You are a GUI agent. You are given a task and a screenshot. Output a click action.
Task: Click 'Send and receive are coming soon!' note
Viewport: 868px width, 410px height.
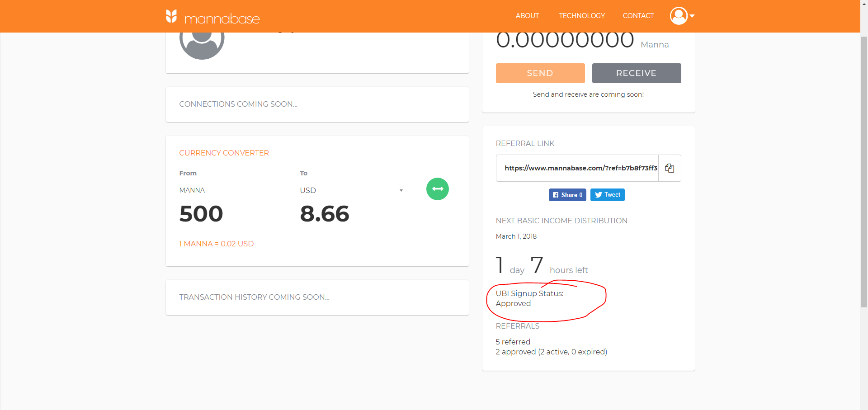point(588,94)
